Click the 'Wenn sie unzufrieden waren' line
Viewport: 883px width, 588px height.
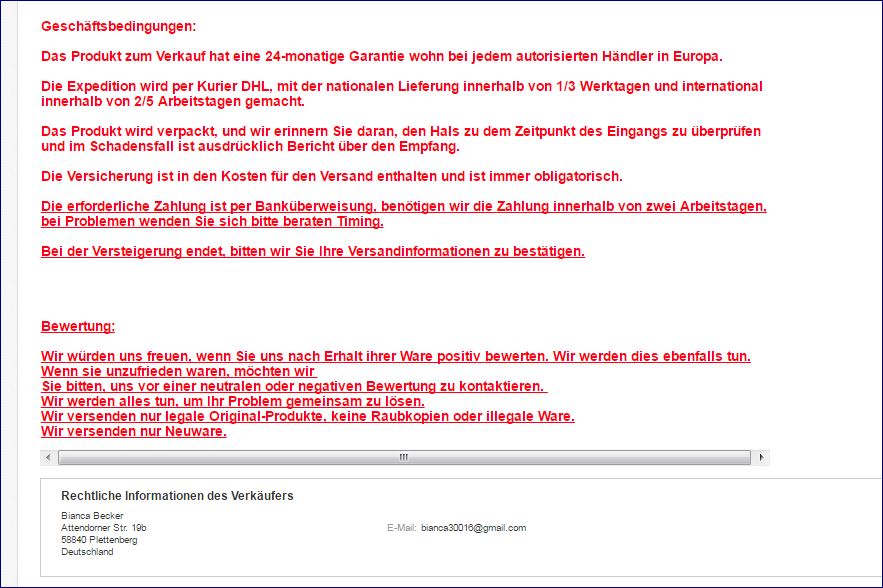tap(179, 371)
